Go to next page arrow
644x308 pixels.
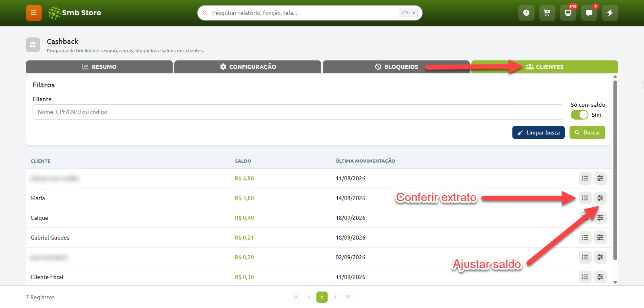click(x=335, y=297)
